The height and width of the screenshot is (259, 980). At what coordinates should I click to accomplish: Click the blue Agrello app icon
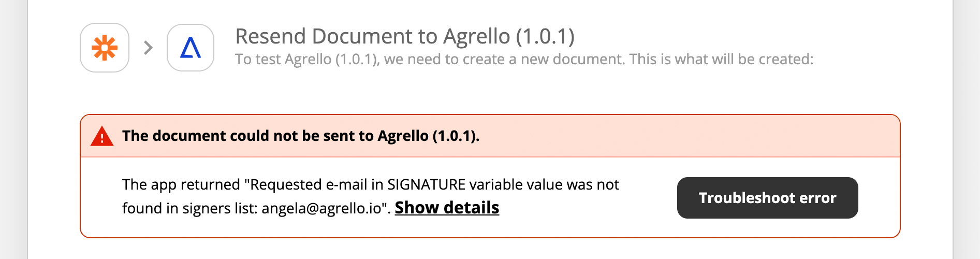coord(191,48)
